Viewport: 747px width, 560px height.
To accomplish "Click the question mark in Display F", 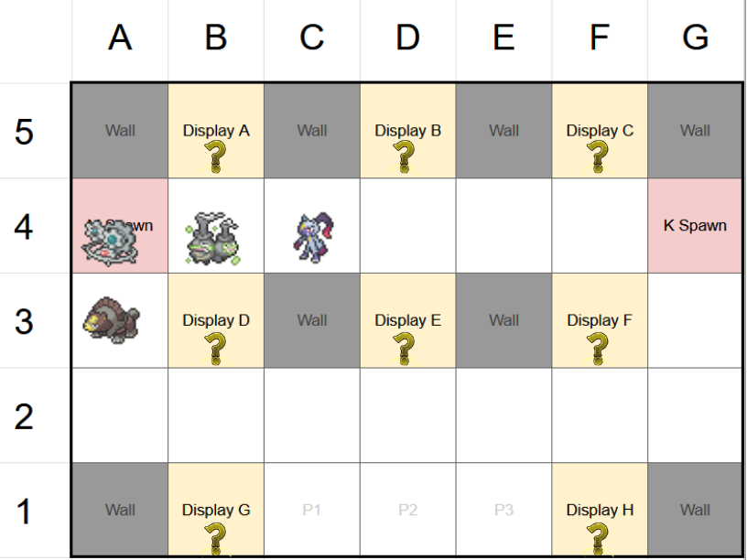I will (599, 347).
